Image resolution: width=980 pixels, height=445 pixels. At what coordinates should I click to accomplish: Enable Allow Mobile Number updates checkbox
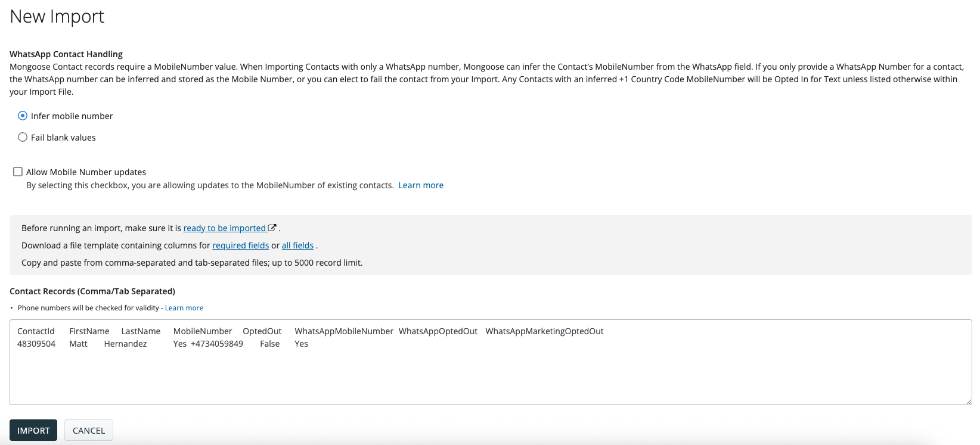click(x=18, y=172)
